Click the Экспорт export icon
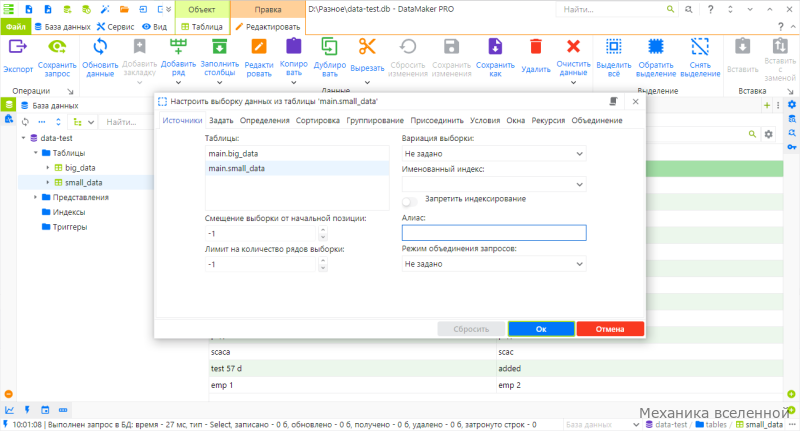Image resolution: width=800 pixels, height=431 pixels. coord(17,47)
